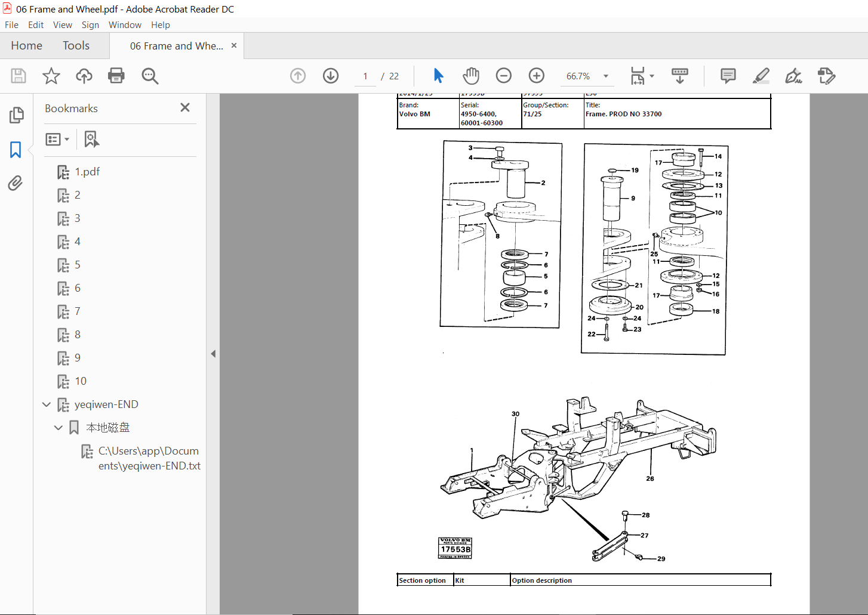This screenshot has width=868, height=615.
Task: Select the highlighter pen tool
Action: coord(761,76)
